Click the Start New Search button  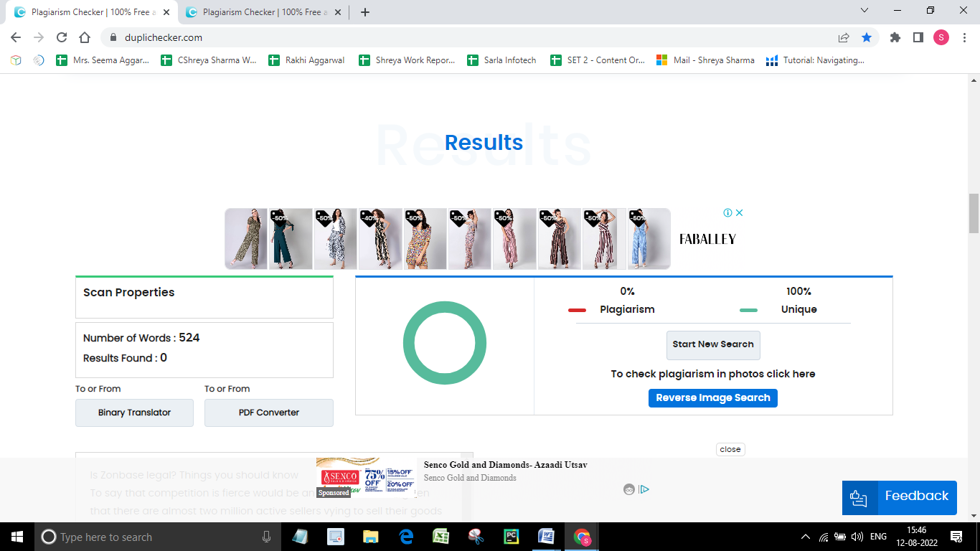tap(713, 345)
